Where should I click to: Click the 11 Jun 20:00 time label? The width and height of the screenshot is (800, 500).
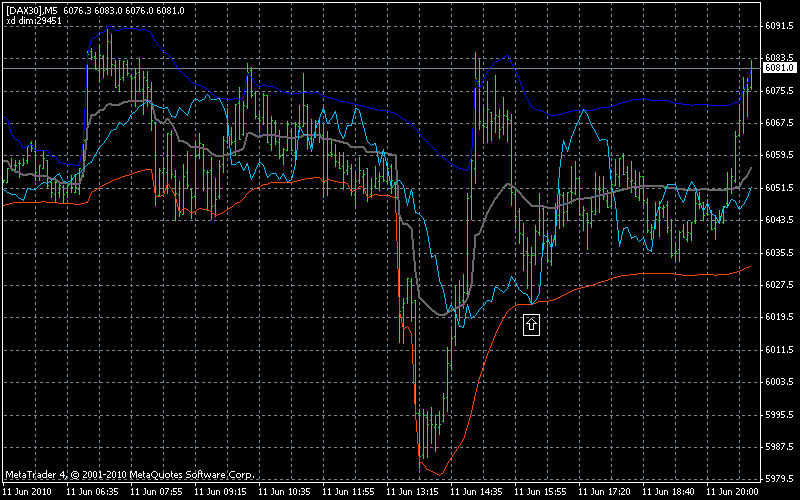pos(733,492)
